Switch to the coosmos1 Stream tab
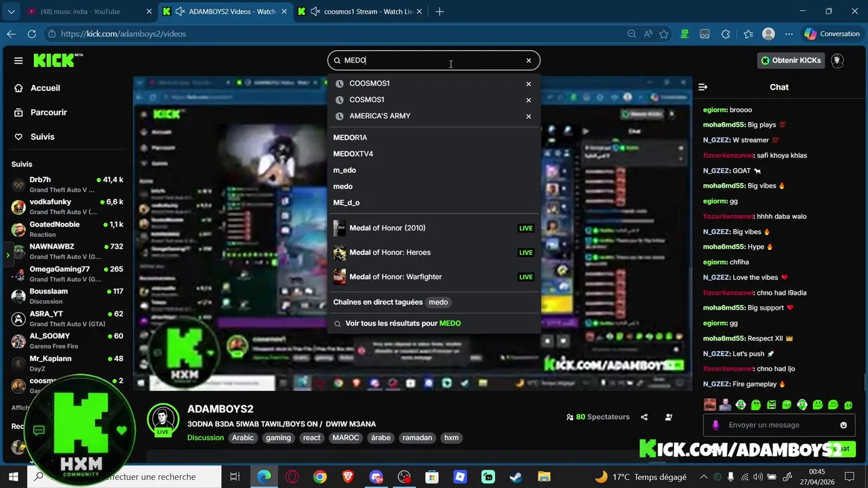868x488 pixels. click(361, 12)
